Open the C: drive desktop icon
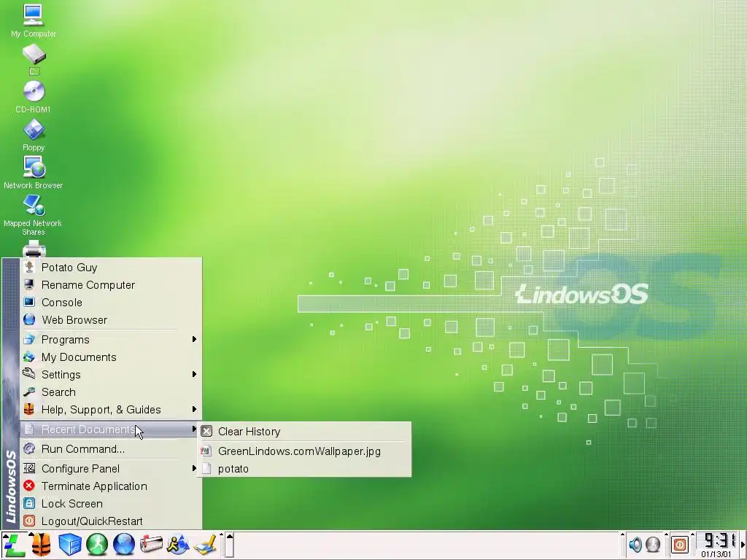Viewport: 747px width, 560px height. click(34, 60)
